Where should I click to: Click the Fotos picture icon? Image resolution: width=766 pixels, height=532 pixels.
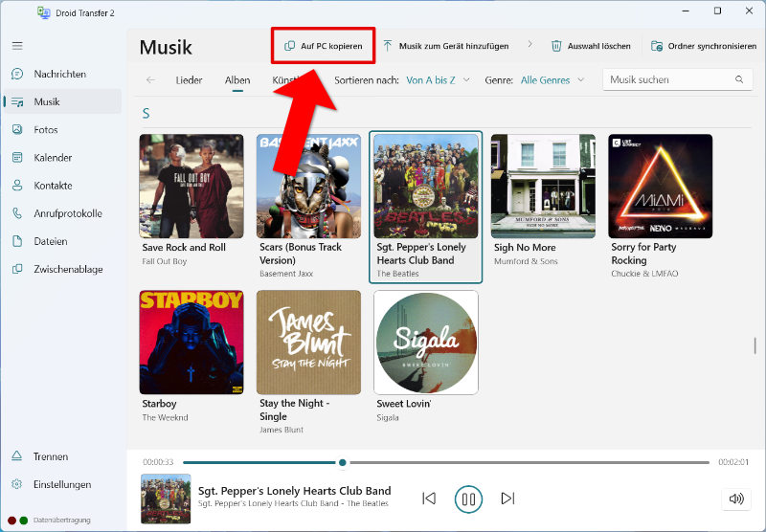pos(17,129)
